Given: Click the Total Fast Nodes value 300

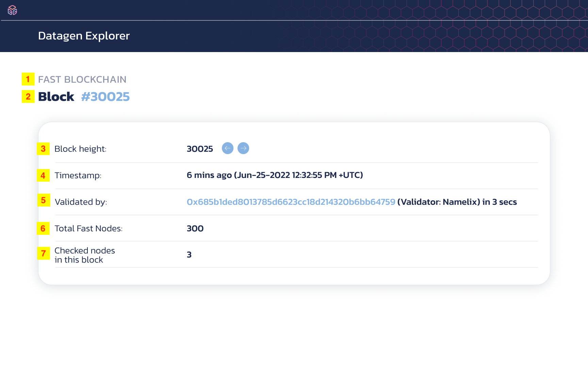Looking at the screenshot, I should click(x=195, y=229).
